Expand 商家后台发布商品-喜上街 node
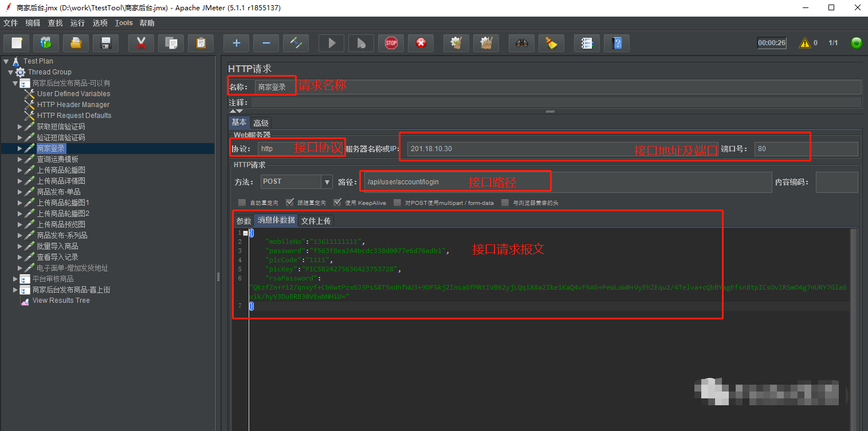Viewport: 868px width, 431px height. [x=15, y=290]
